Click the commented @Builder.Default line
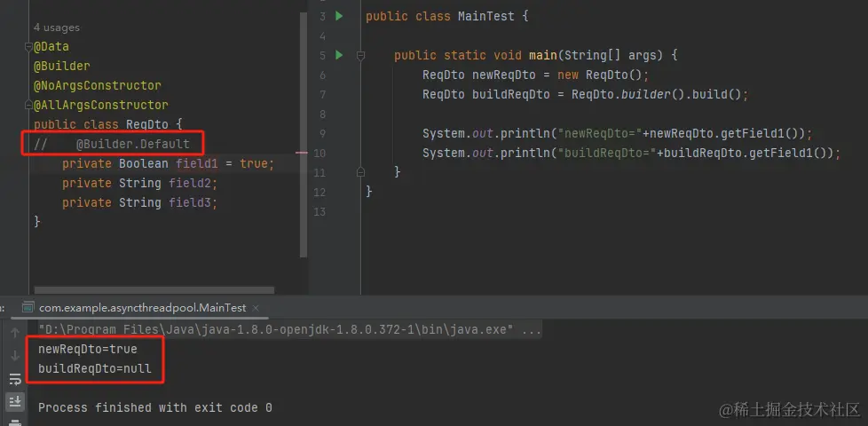Screen dimensions: 868x426 point(112,145)
